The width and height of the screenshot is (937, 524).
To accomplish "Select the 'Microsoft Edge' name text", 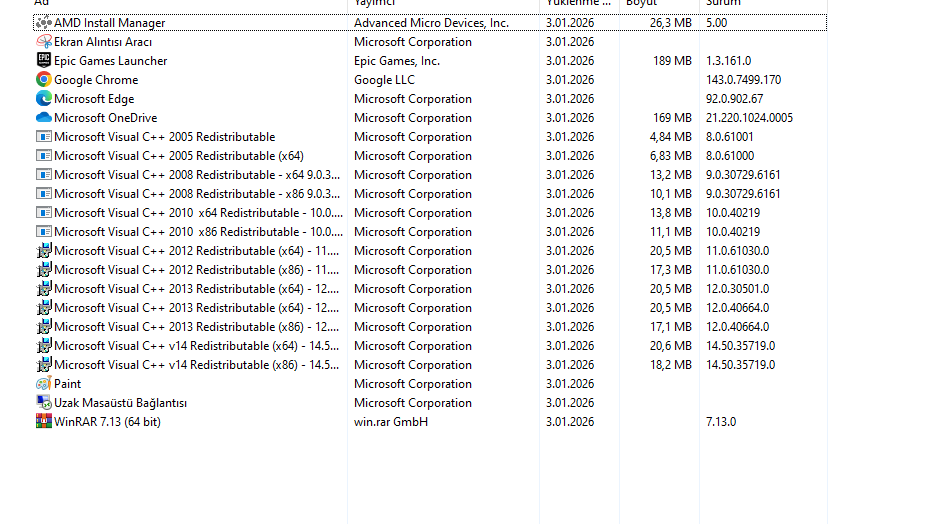I will 94,99.
